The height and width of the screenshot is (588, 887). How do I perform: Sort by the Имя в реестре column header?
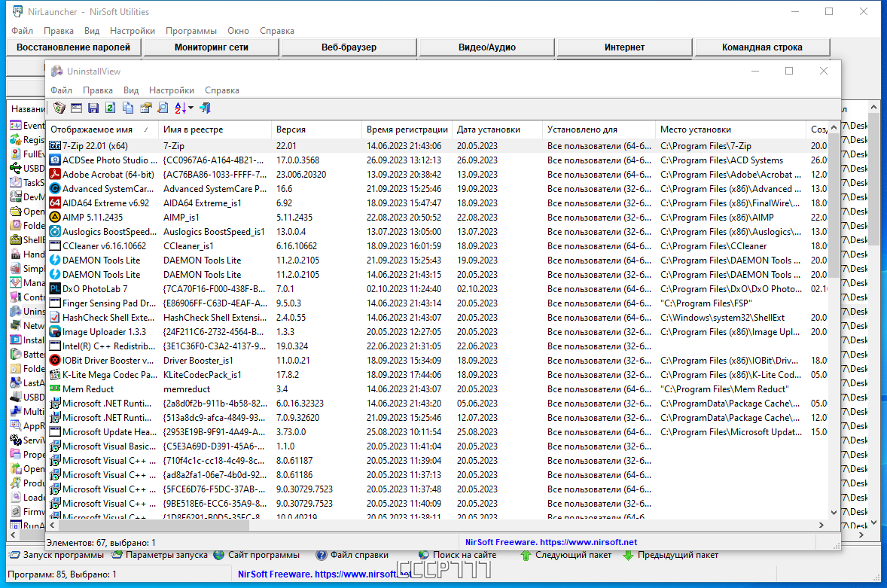(215, 129)
